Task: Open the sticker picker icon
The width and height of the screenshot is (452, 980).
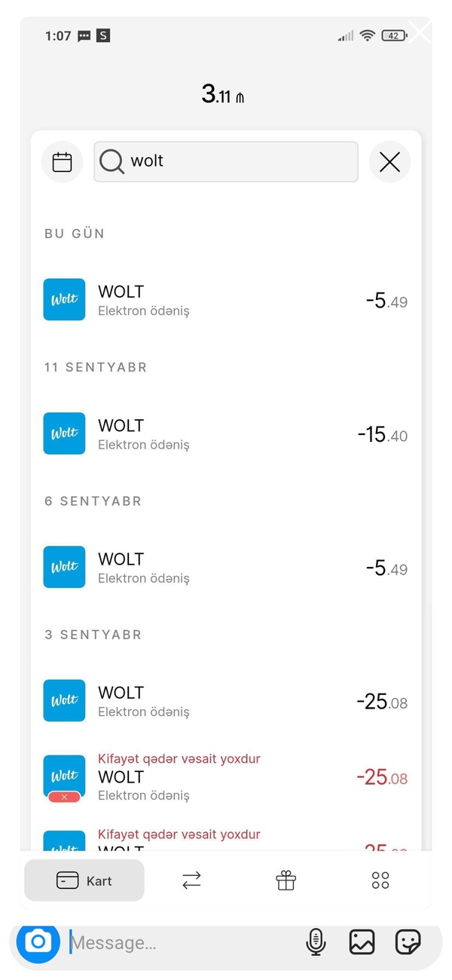Action: [x=408, y=942]
